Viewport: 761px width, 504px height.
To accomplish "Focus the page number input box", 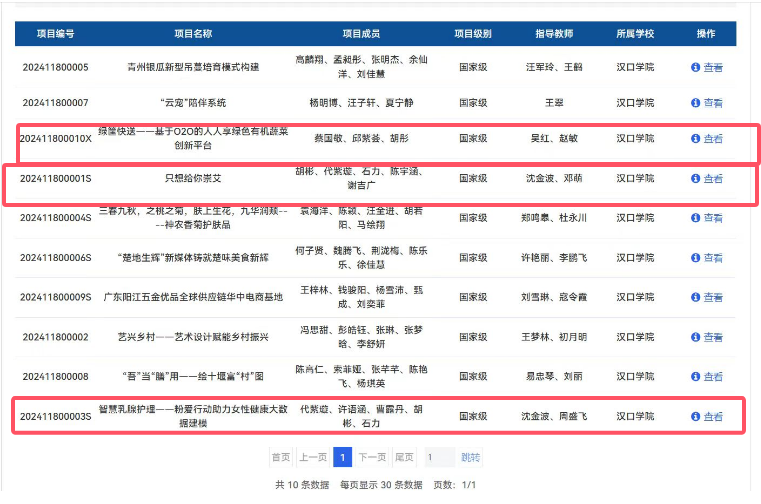I will pos(439,457).
